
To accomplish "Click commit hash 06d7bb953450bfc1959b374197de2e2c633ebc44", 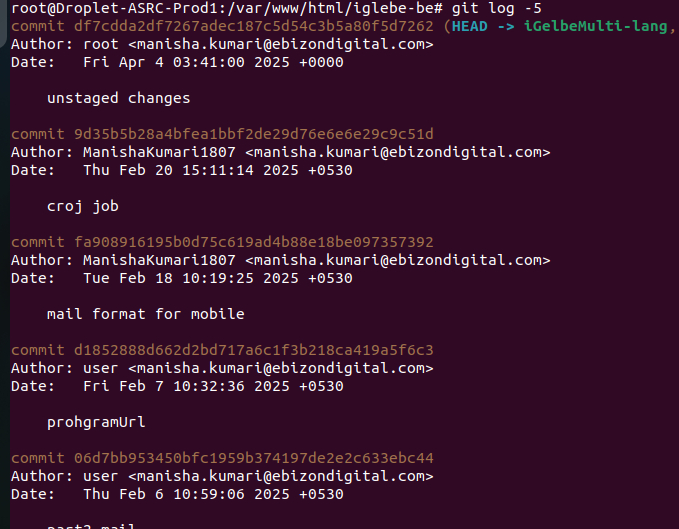I will point(254,458).
